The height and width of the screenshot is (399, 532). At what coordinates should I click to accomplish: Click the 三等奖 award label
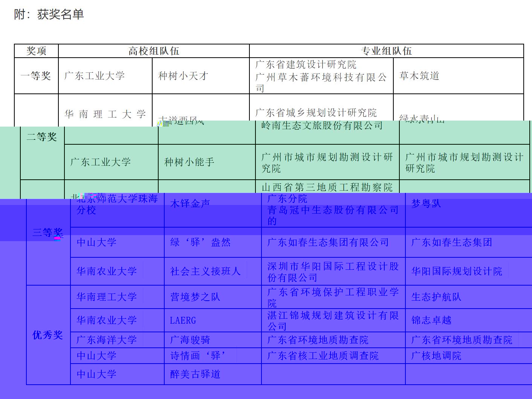coord(48,232)
